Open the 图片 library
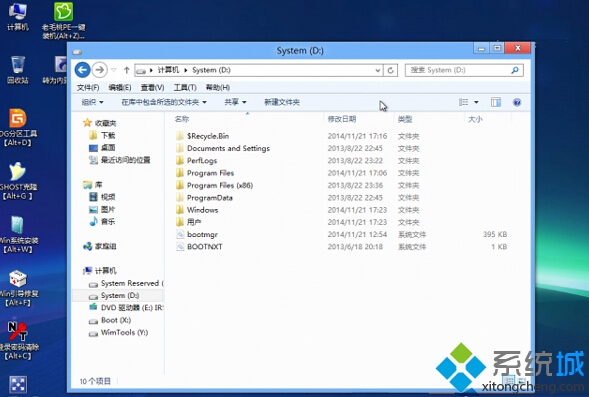 click(108, 210)
